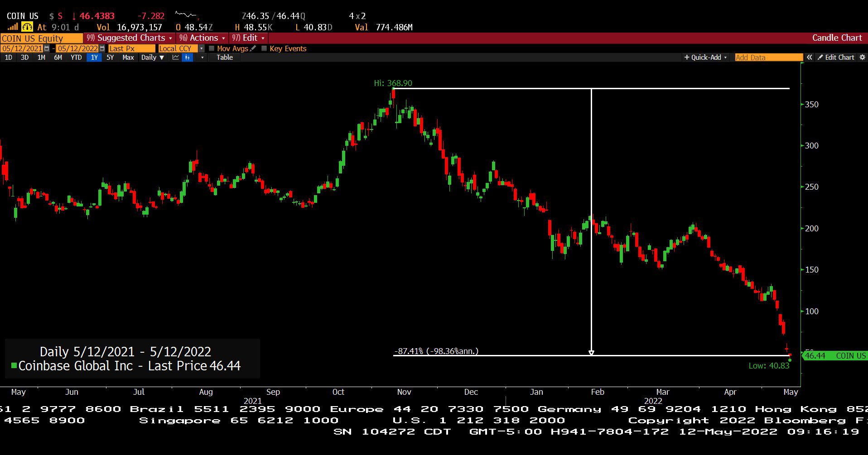The height and width of the screenshot is (455, 868).
Task: Click the low price L 40.83 in header
Action: (313, 27)
